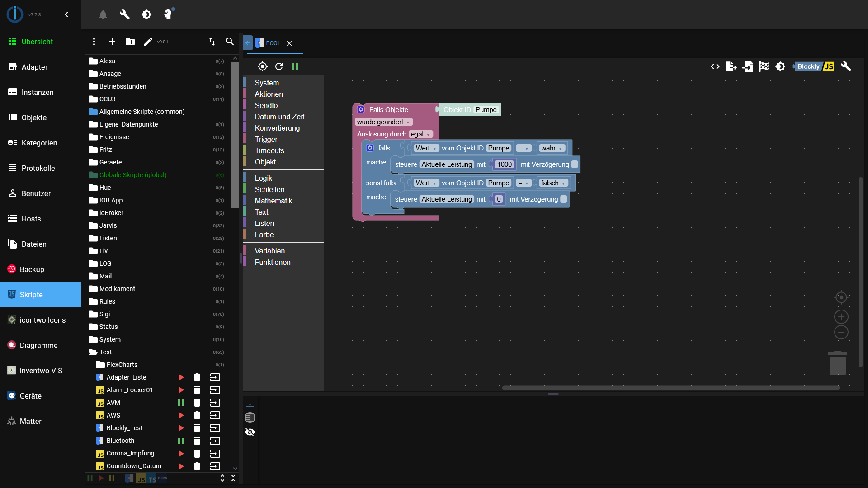Open Objekte in the sidebar
Image resolution: width=868 pixels, height=488 pixels.
click(34, 117)
